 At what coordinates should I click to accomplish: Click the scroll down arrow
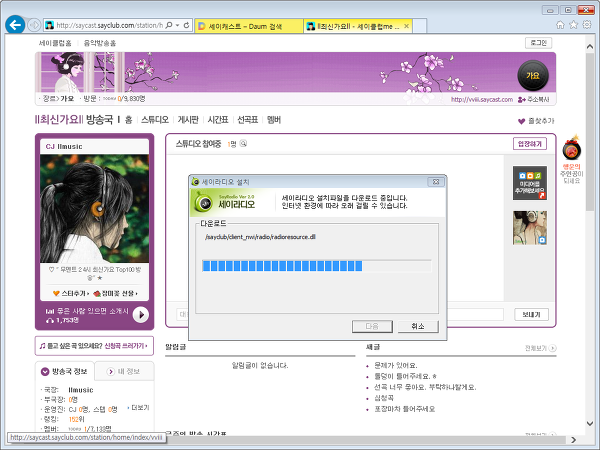click(590, 424)
